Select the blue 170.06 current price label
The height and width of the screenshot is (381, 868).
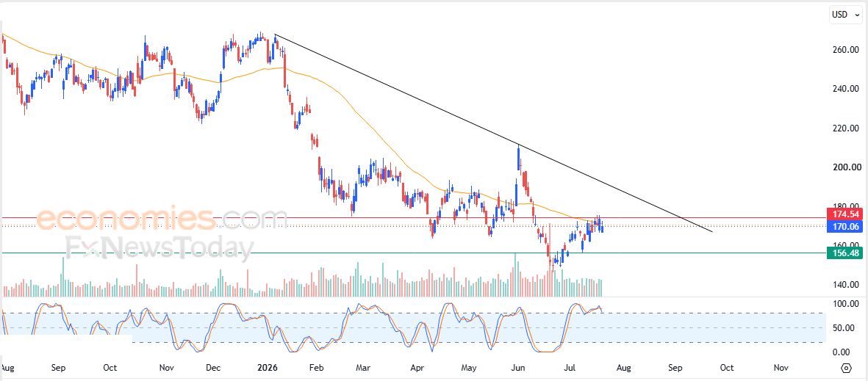pos(844,226)
